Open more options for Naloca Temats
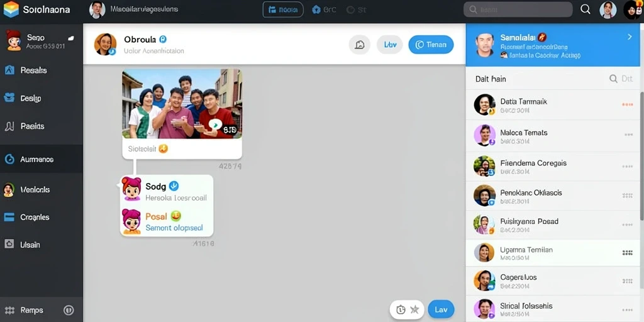This screenshot has width=644, height=322. 628,135
